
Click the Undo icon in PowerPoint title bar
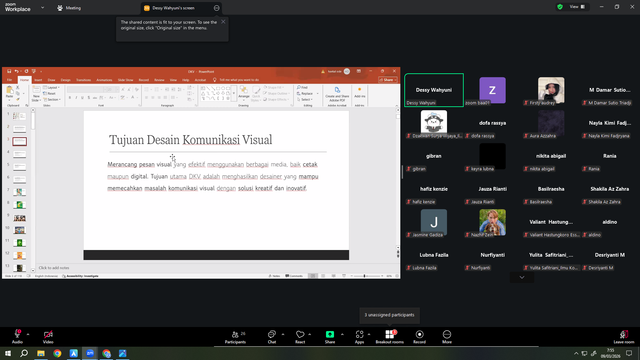[x=17, y=71]
